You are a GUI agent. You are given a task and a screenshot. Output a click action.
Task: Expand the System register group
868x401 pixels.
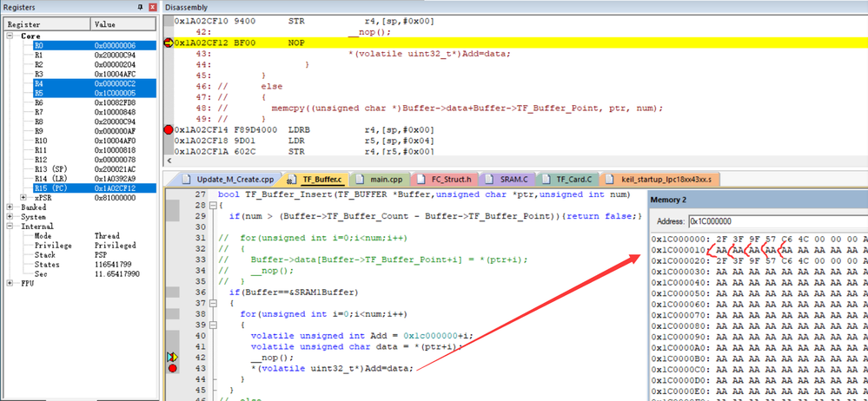10,216
